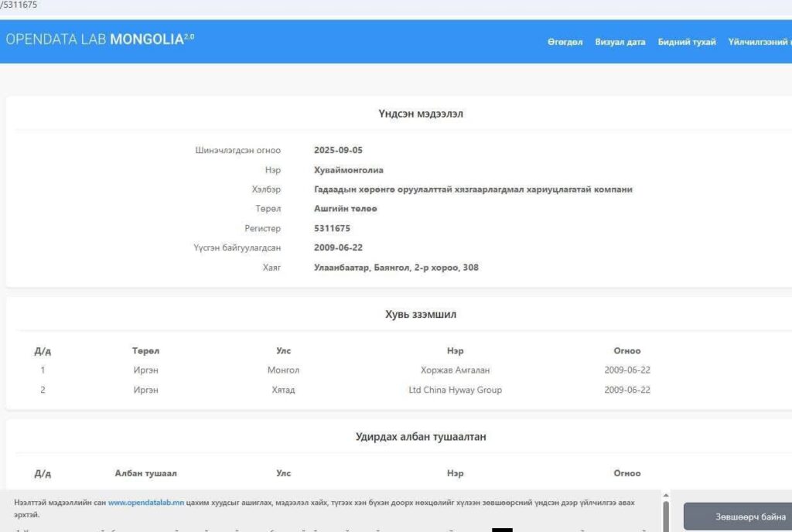Open the Өгөгдөл menu item

pos(565,42)
